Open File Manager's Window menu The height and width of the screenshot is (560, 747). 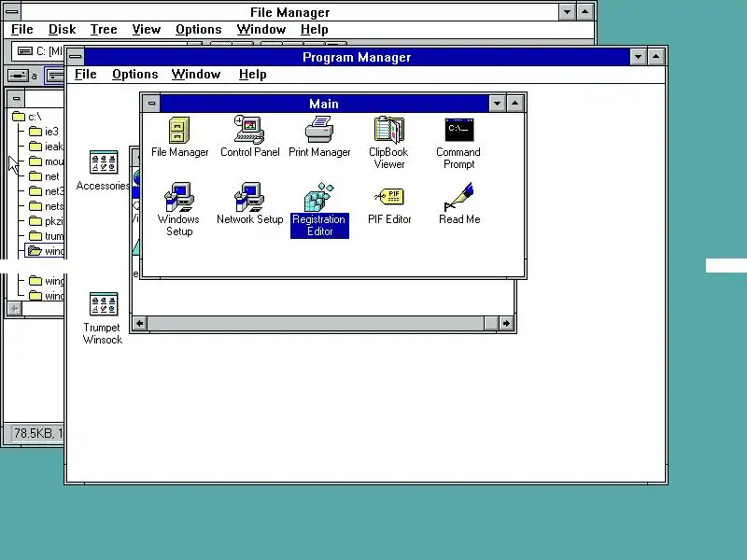(x=261, y=30)
